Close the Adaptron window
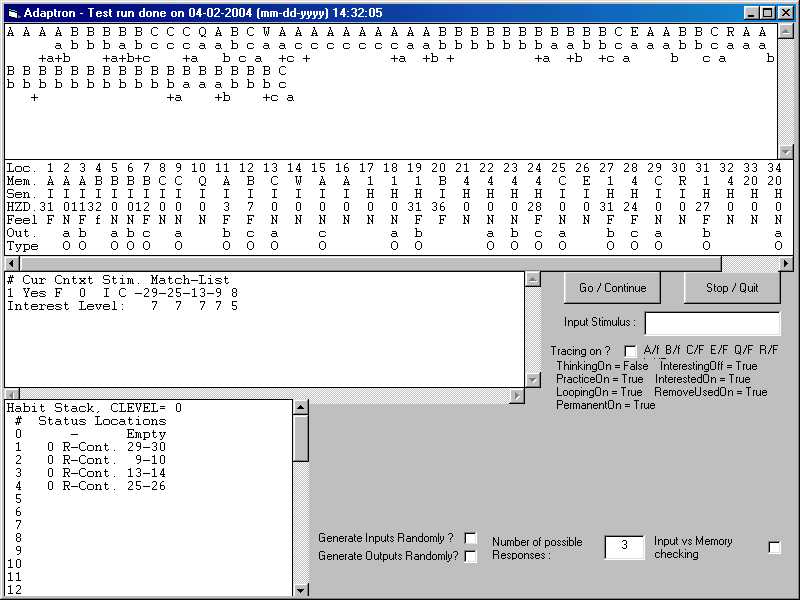The width and height of the screenshot is (800, 600). pos(784,13)
